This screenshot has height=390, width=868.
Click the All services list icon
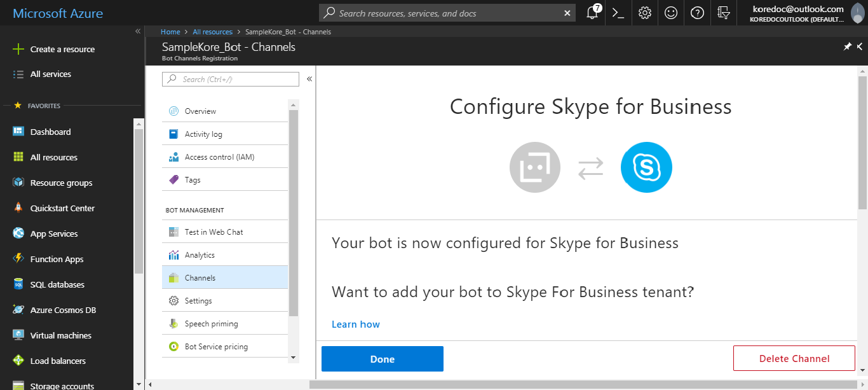(18, 74)
